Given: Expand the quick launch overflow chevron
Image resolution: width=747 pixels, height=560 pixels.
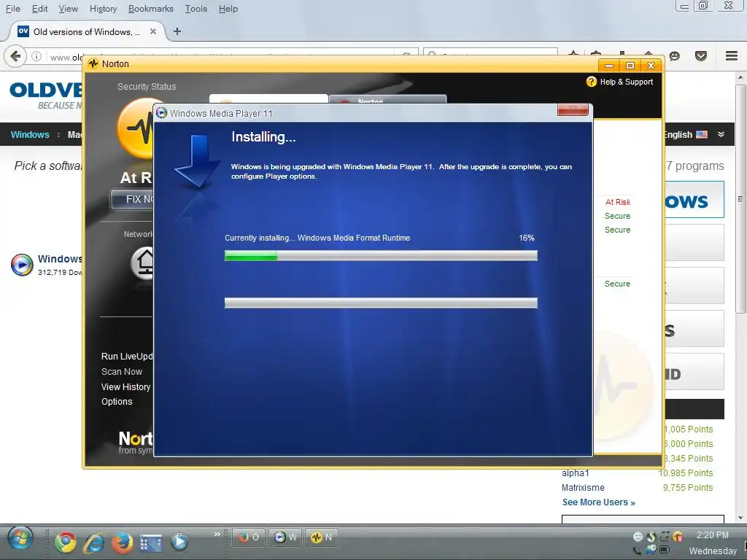Looking at the screenshot, I should pos(217,534).
